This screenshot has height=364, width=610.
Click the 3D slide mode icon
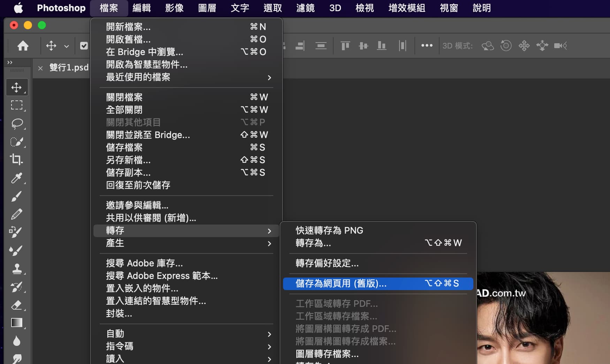coord(542,46)
